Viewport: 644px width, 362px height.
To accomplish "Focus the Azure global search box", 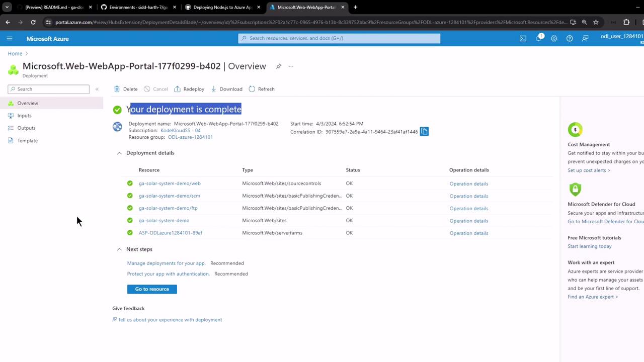I will 339,38.
